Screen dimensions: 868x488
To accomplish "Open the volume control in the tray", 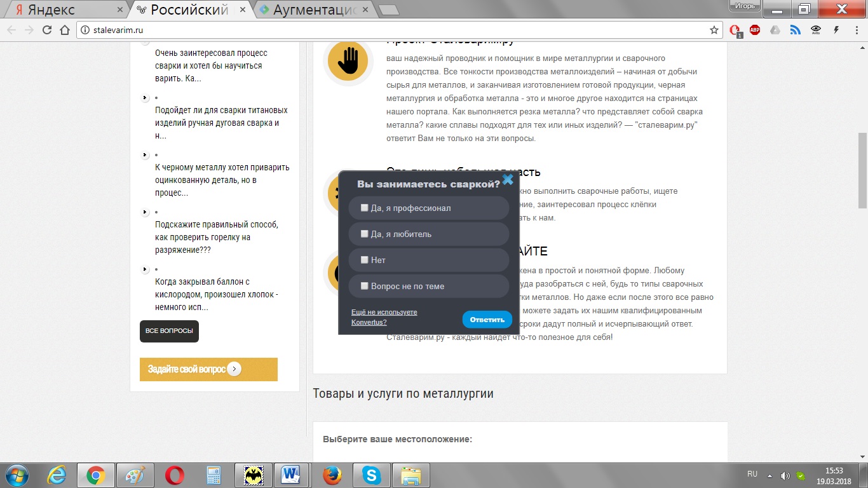I will [785, 475].
